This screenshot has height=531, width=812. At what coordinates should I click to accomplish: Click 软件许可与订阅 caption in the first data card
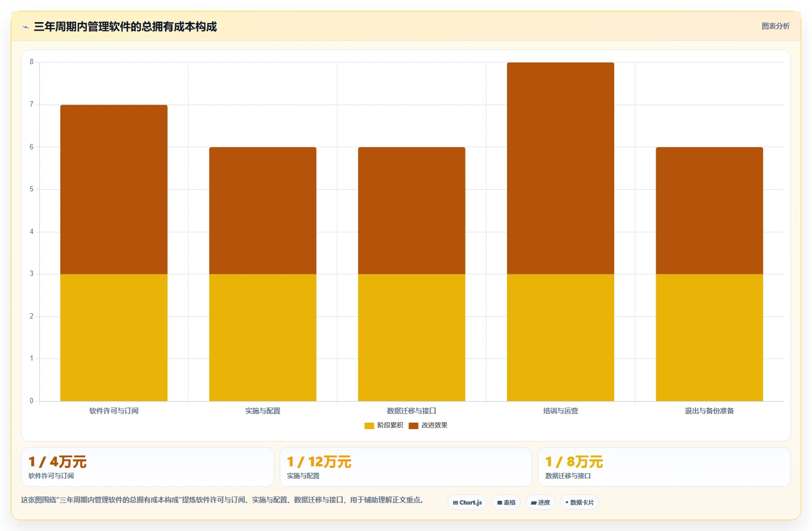[x=51, y=476]
